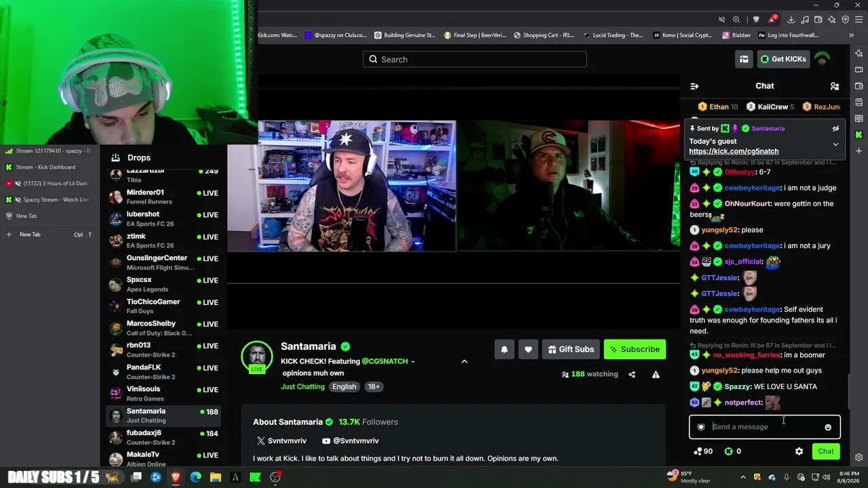Collapse the stream info chevron
868x488 pixels.
point(465,361)
